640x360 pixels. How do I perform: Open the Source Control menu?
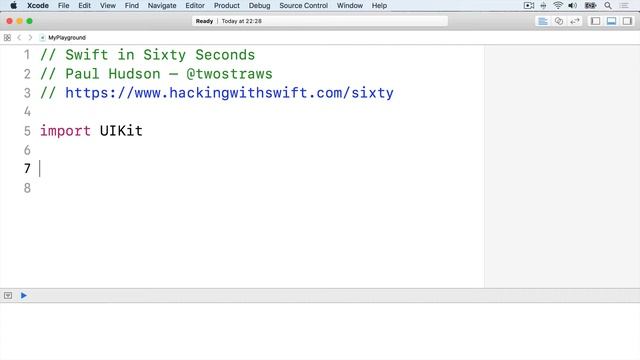303,6
